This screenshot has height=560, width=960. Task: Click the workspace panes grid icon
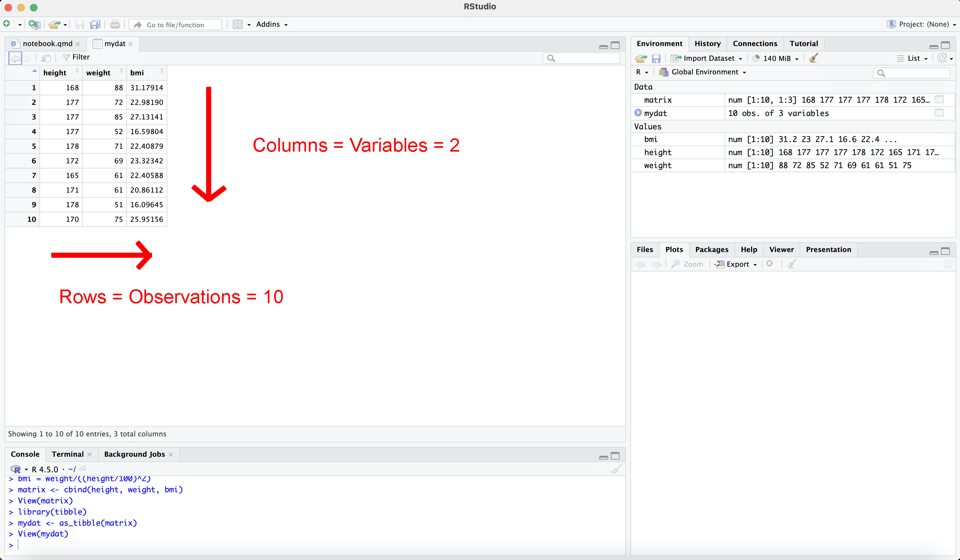pos(238,24)
